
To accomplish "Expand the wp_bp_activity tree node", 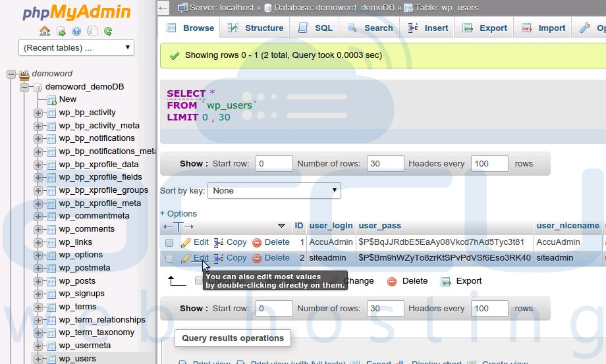I will (x=38, y=113).
